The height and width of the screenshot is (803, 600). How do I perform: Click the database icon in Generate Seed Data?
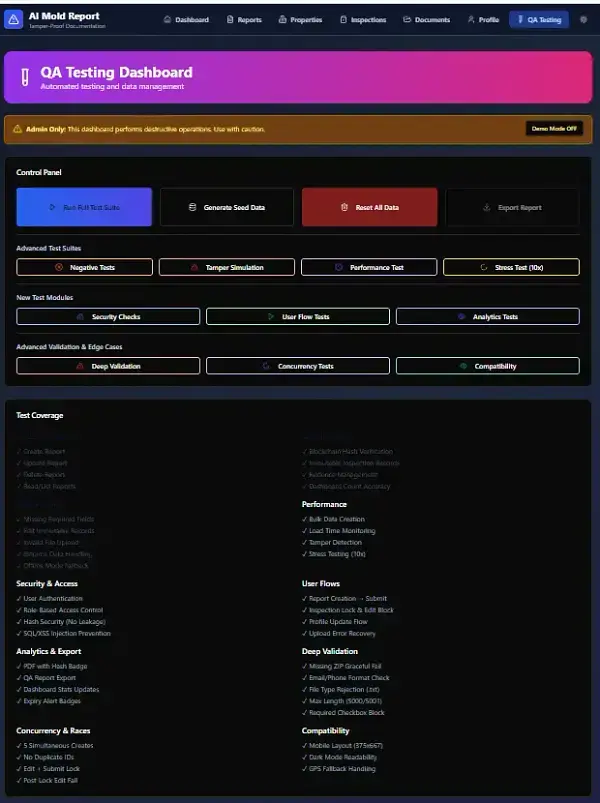[x=193, y=207]
